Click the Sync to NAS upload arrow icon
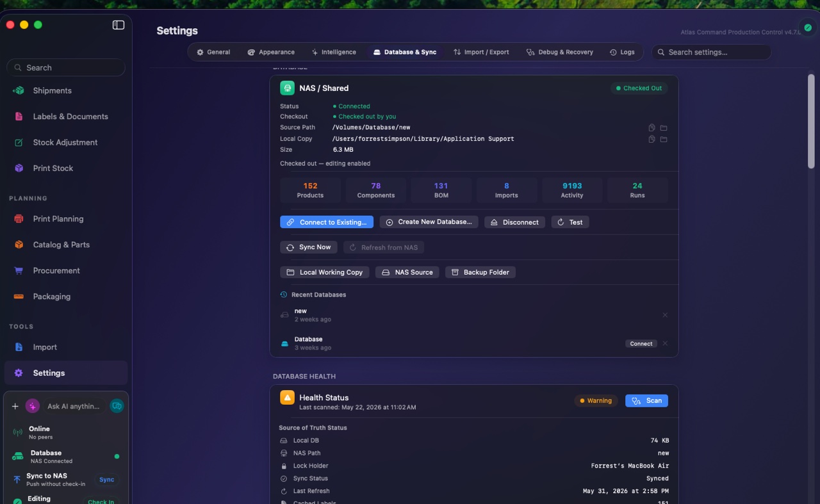The height and width of the screenshot is (504, 820). coord(17,480)
